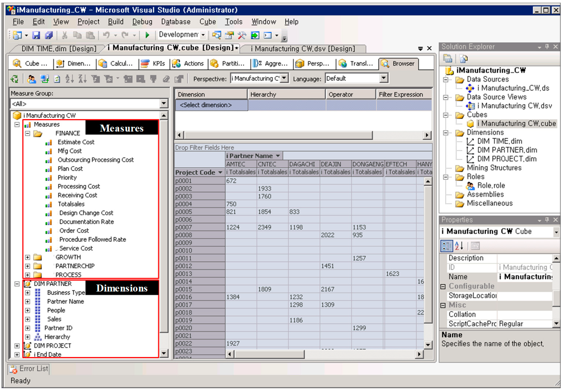Expand the PROCESS folder
This screenshot has width=563, height=392.
[x=27, y=275]
